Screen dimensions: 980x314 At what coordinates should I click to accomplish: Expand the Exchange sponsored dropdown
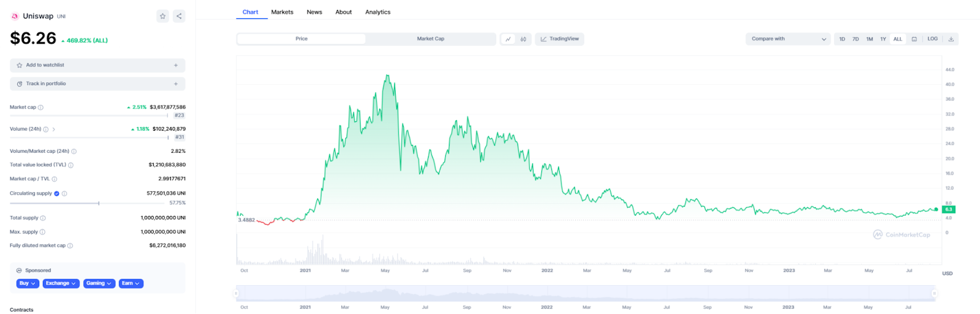coord(61,283)
